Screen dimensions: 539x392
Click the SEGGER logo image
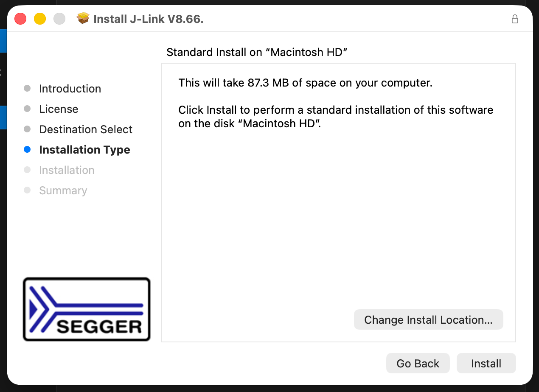tap(87, 309)
